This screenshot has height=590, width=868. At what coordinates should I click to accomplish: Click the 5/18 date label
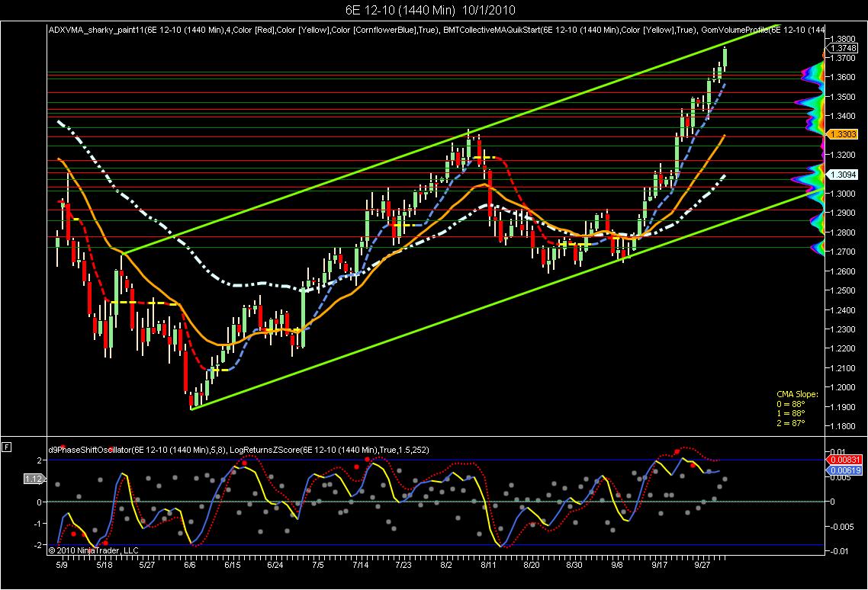click(104, 565)
